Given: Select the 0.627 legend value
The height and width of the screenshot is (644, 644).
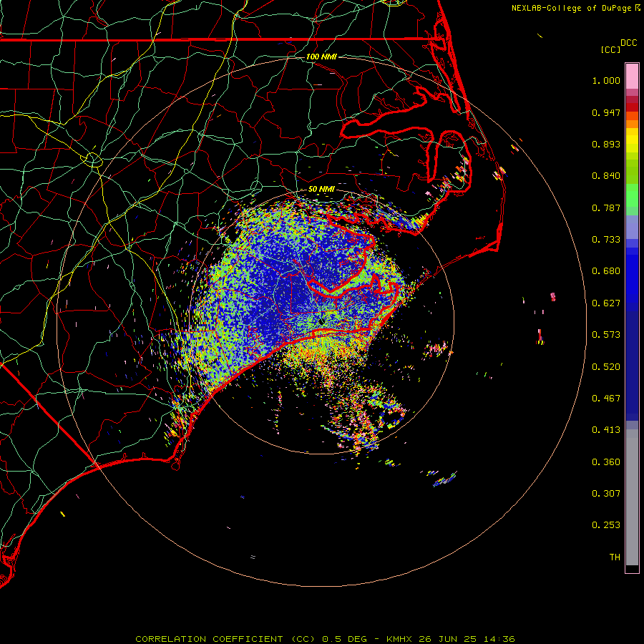Looking at the screenshot, I should [606, 303].
